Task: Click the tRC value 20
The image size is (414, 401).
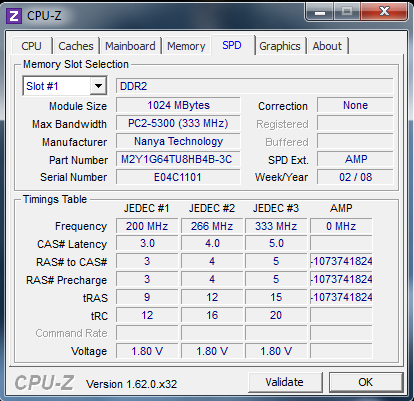Action: [276, 315]
